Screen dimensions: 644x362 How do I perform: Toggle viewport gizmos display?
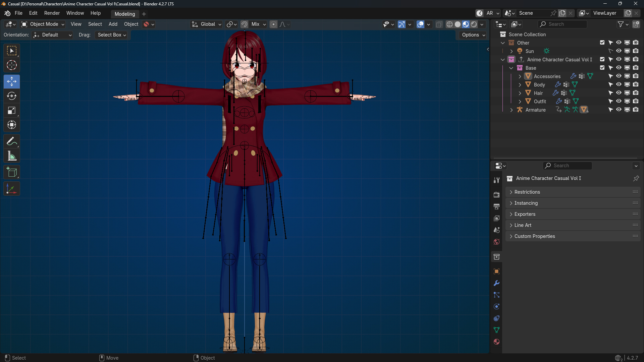click(x=401, y=24)
